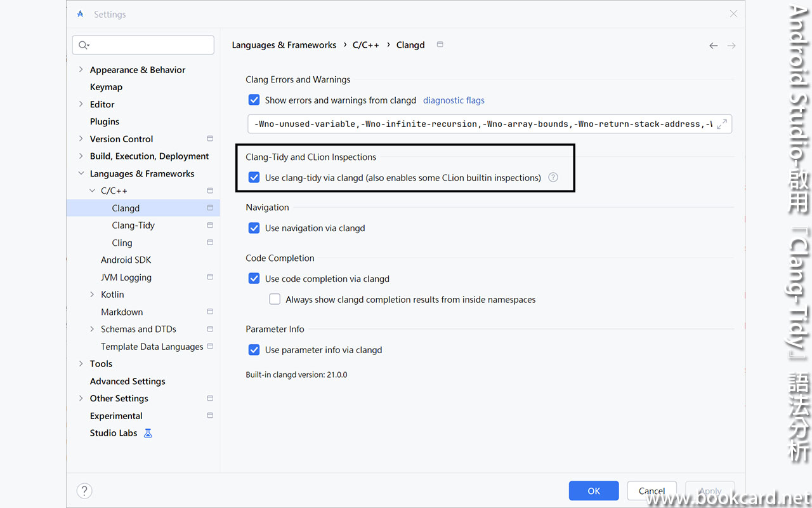812x508 pixels.
Task: Click the Android Studio logo in title bar
Action: point(80,14)
